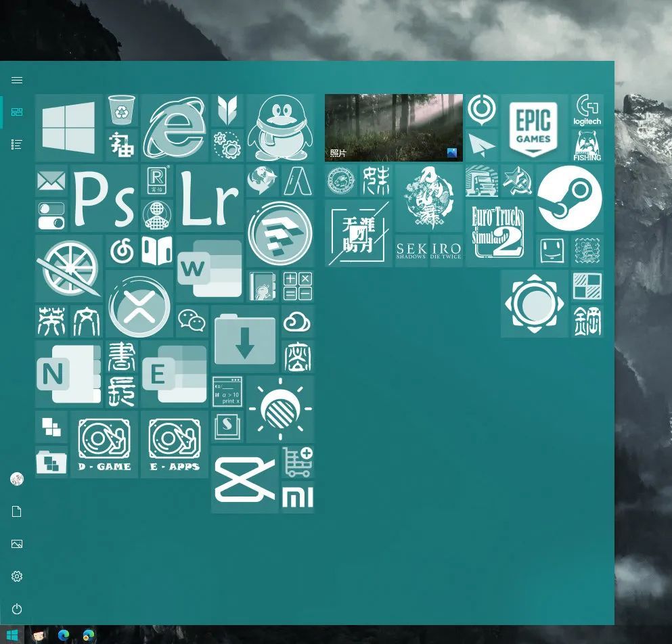
Task: Open the smiley face square tile
Action: (x=552, y=251)
